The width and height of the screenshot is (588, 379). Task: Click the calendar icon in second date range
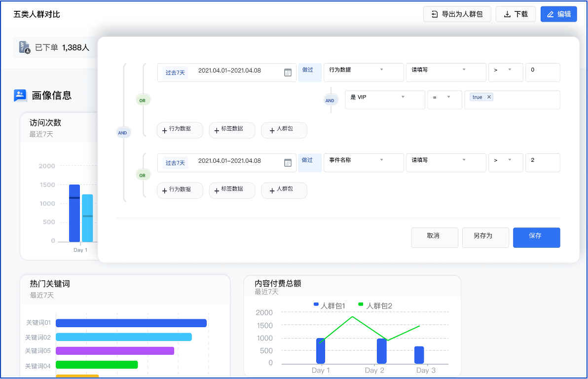tap(288, 163)
